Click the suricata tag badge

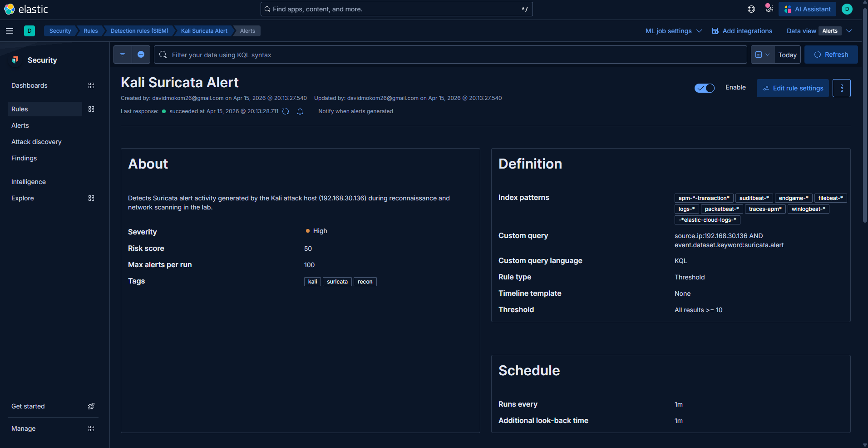337,282
